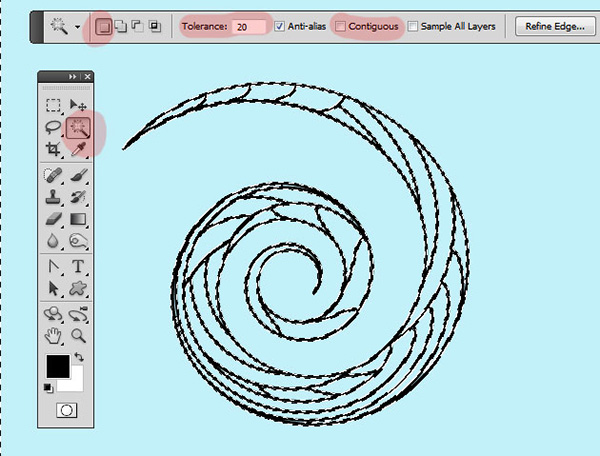Screen dimensions: 600x456
Task: Select the 3D Orbit camera tool
Action: click(x=78, y=314)
